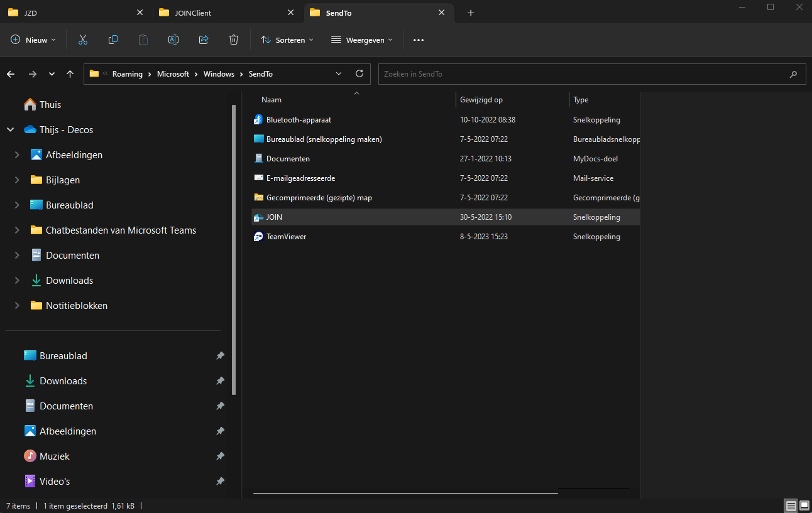Switch to large icons view in status bar
Viewport: 812px width, 513px height.
click(x=804, y=505)
